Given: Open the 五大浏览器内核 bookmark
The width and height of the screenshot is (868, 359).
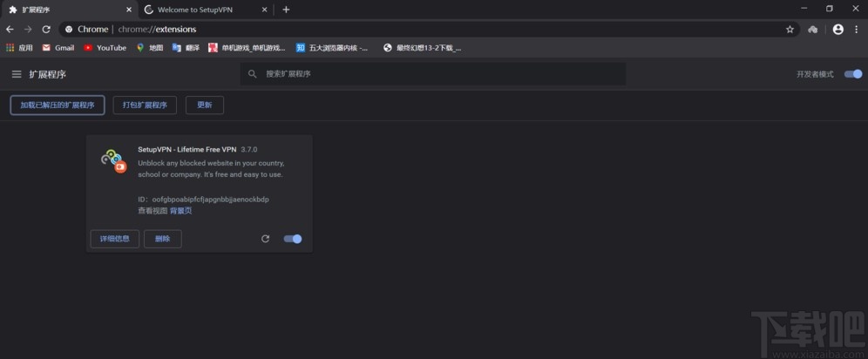Looking at the screenshot, I should [x=332, y=48].
